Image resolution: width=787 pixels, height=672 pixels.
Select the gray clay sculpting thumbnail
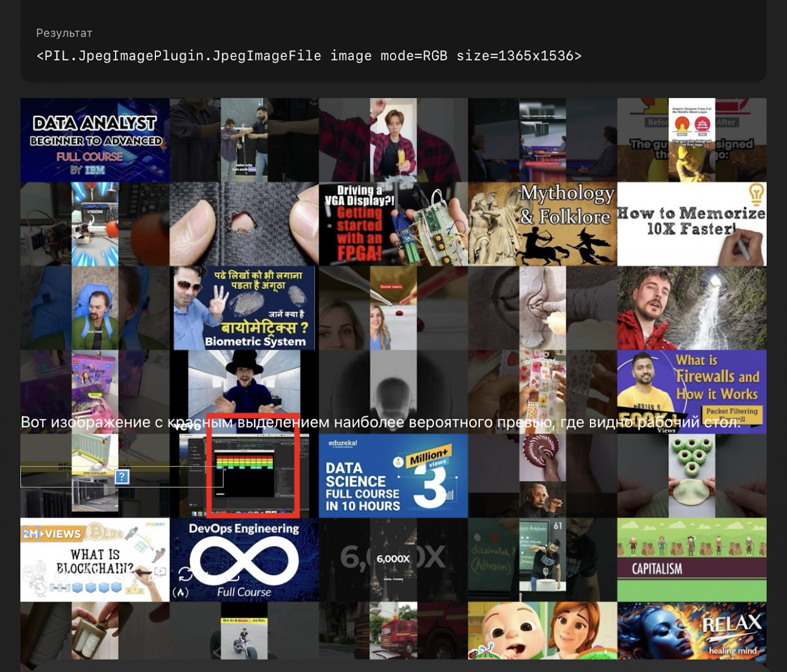click(x=543, y=308)
